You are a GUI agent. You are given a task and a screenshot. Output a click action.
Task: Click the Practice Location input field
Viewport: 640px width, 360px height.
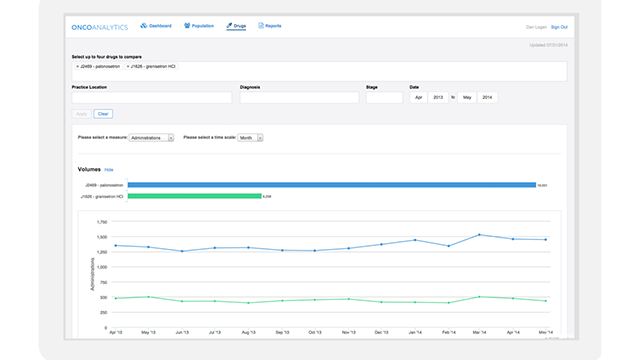click(152, 98)
